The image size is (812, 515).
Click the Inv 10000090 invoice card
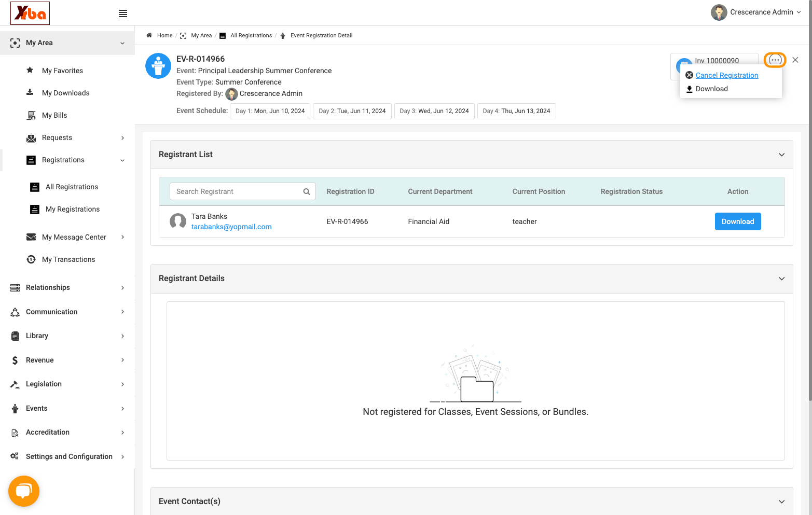[714, 66]
